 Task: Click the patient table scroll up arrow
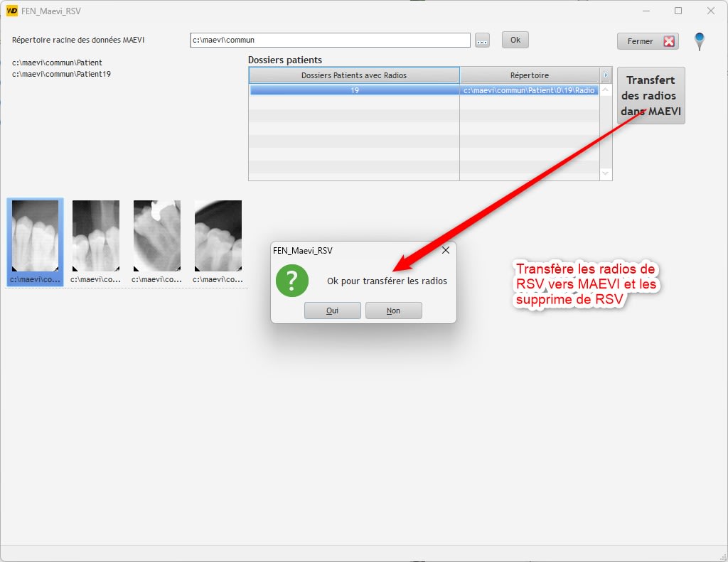606,90
